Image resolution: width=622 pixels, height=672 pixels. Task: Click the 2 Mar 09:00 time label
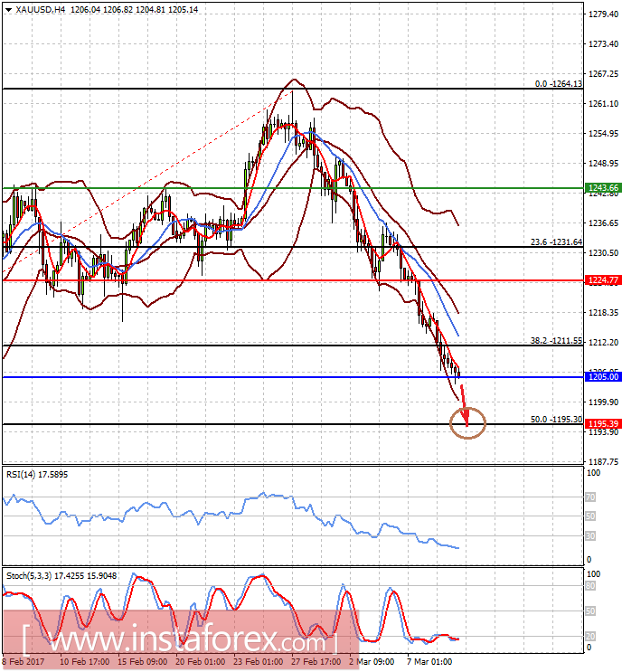coord(371,662)
